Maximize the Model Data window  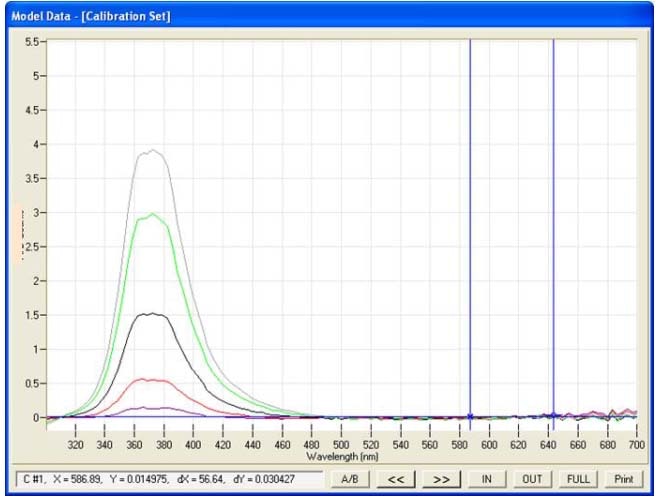(617, 17)
